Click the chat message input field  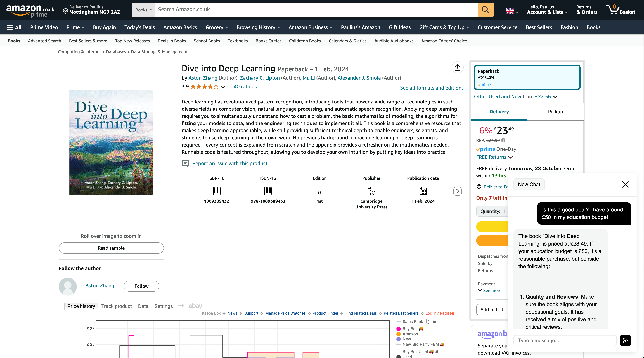[x=565, y=340]
